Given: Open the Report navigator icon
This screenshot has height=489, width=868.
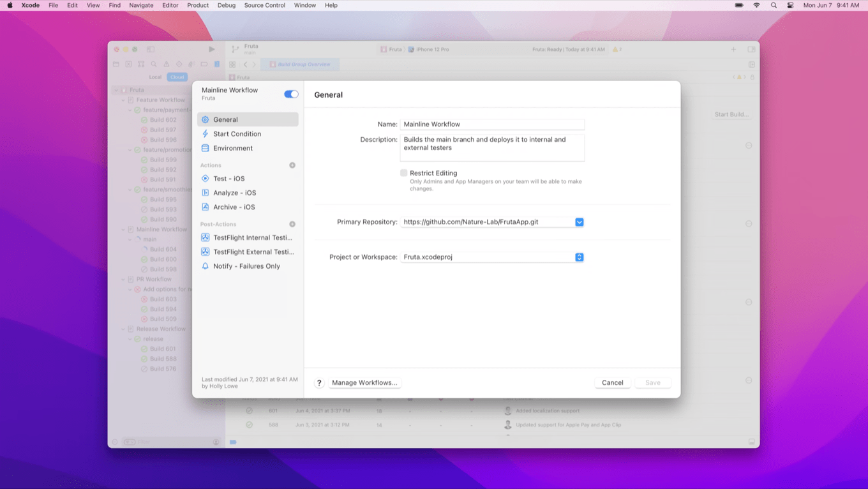Looking at the screenshot, I should coord(217,64).
